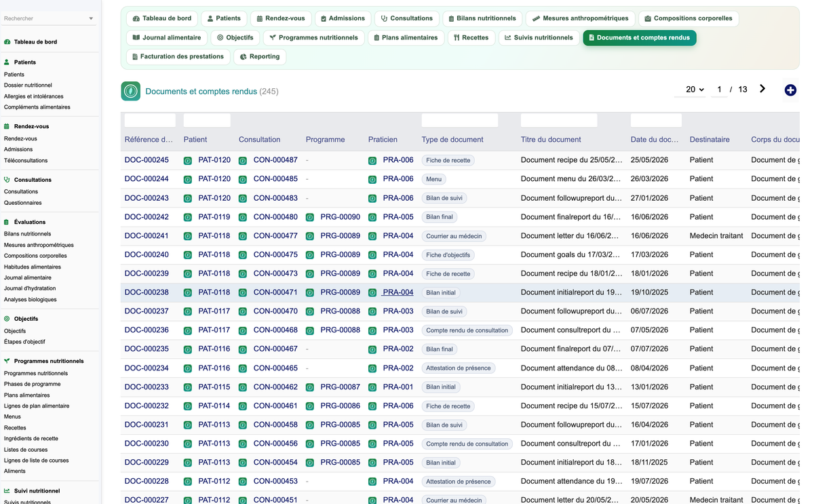Switch to the Patients tab
Screen dimensions: 814x504
pyautogui.click(x=224, y=18)
